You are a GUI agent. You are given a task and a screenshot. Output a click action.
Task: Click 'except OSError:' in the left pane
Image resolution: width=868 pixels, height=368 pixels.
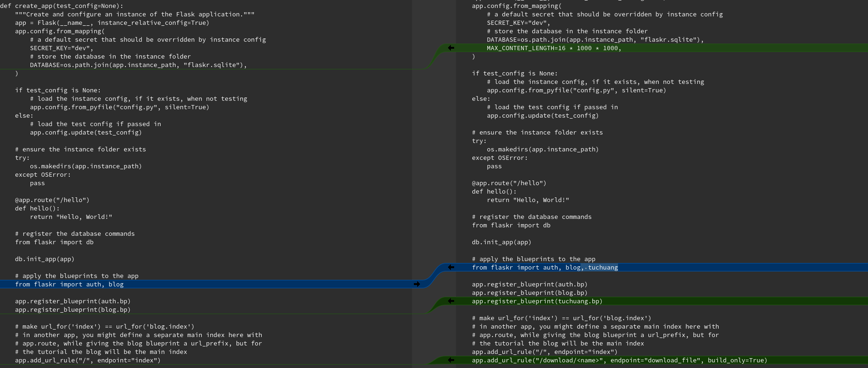[x=43, y=174]
